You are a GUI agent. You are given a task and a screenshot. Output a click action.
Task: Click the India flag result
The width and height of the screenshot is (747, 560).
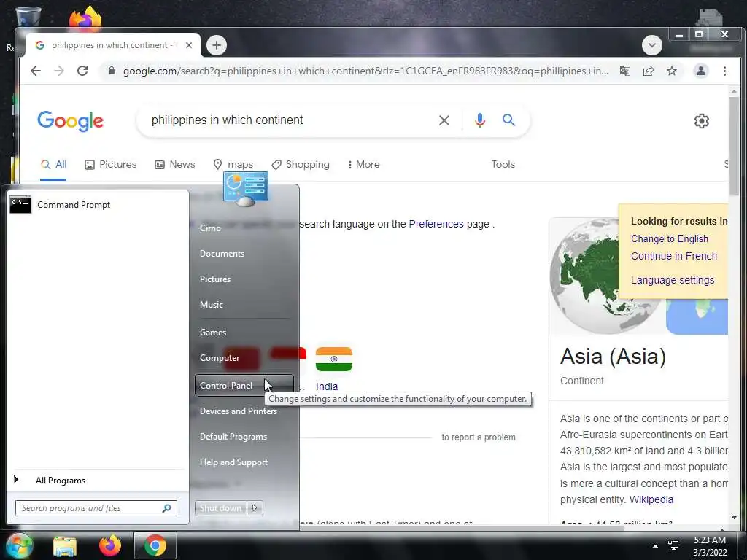tap(334, 359)
